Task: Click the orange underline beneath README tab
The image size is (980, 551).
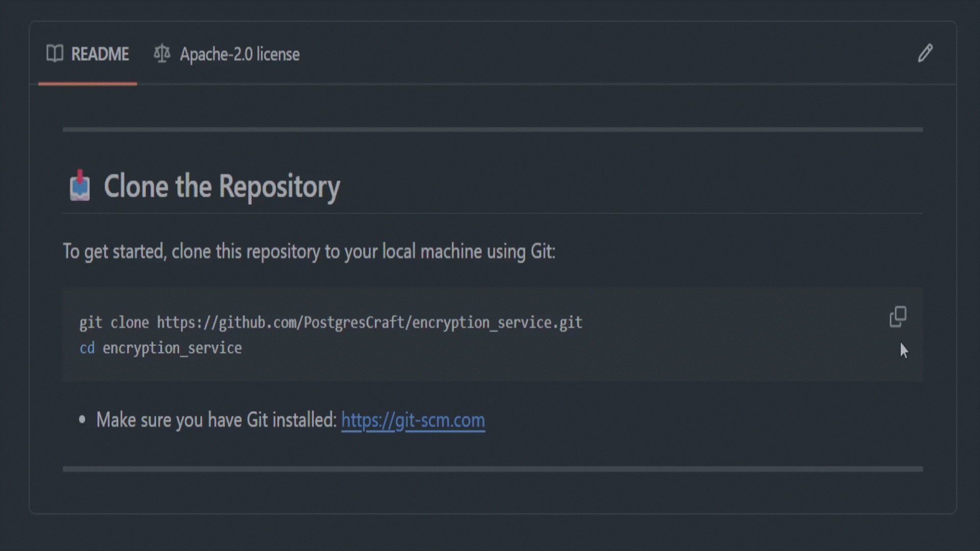Action: (x=87, y=84)
